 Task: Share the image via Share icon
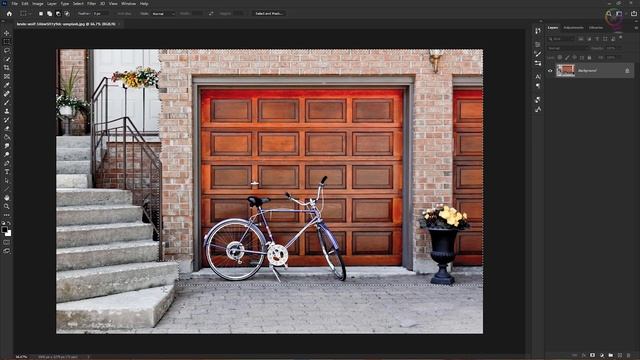pyautogui.click(x=634, y=13)
